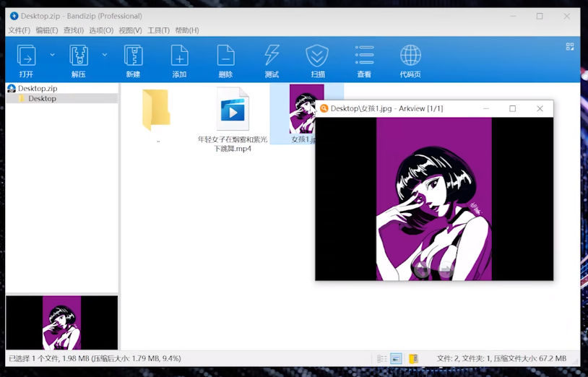588x377 pixels.
Task: Select the 年轻女子在烟雾和紫光下跳舞.mp4 video file
Action: [x=233, y=120]
